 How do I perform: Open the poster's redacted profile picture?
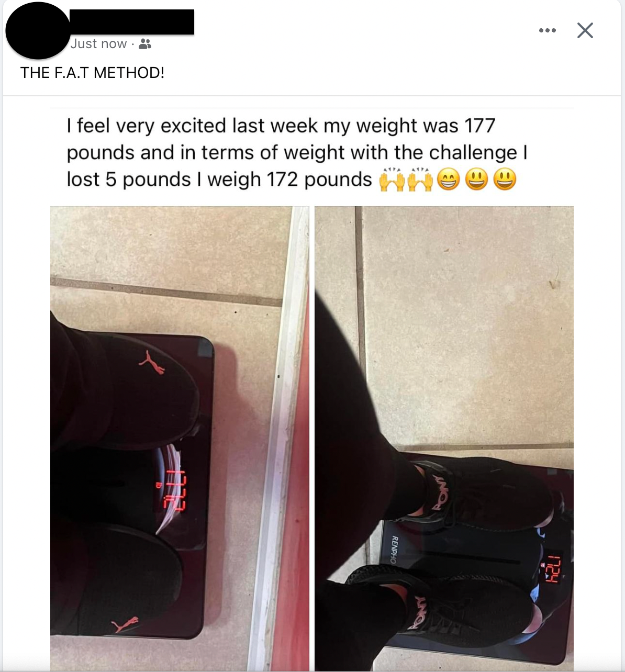coord(38,31)
